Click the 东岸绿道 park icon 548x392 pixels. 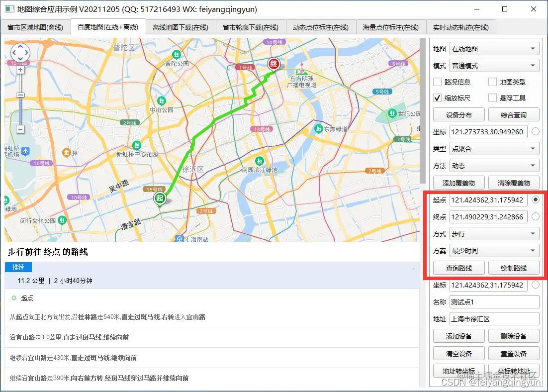[318, 129]
